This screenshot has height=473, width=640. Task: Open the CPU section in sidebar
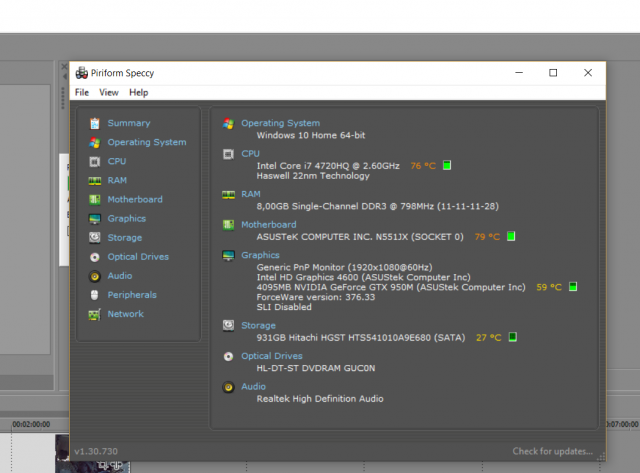click(x=117, y=161)
